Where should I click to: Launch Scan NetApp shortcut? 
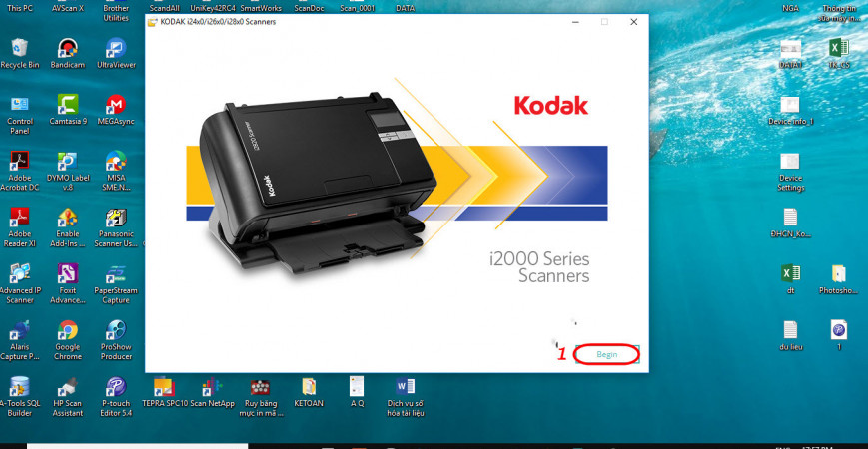coord(212,392)
